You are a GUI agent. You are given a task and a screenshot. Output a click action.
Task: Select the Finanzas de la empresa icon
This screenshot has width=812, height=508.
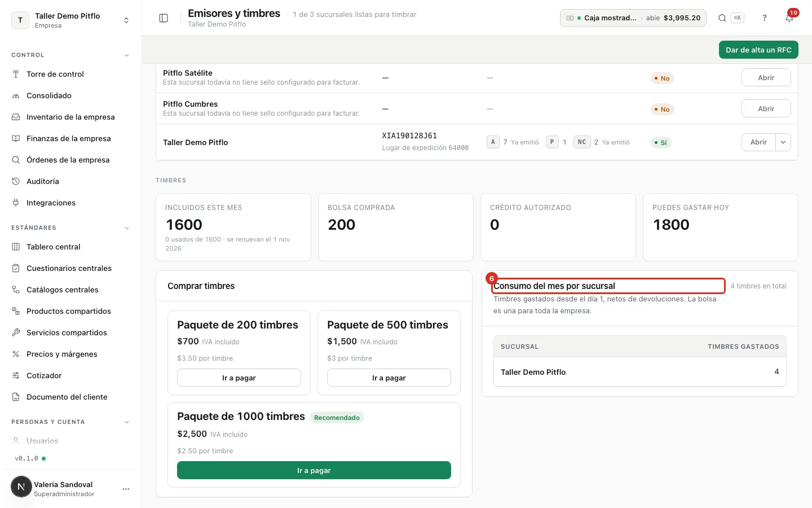(x=16, y=138)
